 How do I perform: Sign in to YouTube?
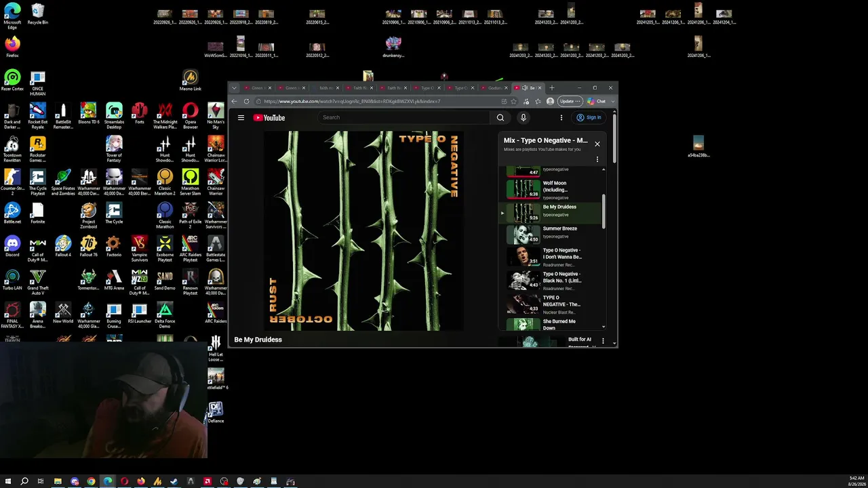(x=589, y=117)
